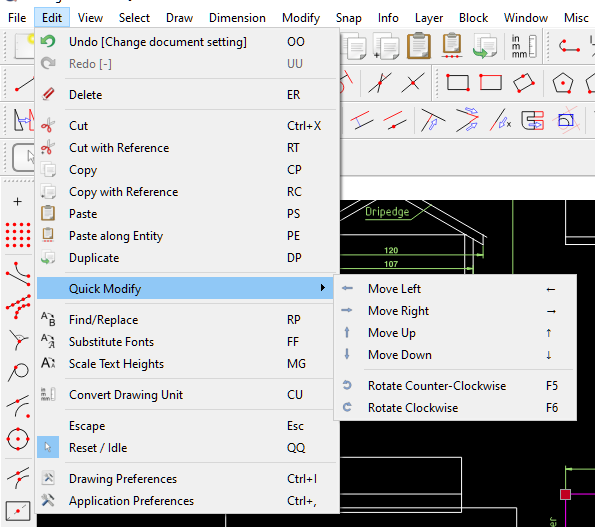Image resolution: width=595 pixels, height=527 pixels.
Task: Choose Duplicate entry
Action: pos(187,258)
